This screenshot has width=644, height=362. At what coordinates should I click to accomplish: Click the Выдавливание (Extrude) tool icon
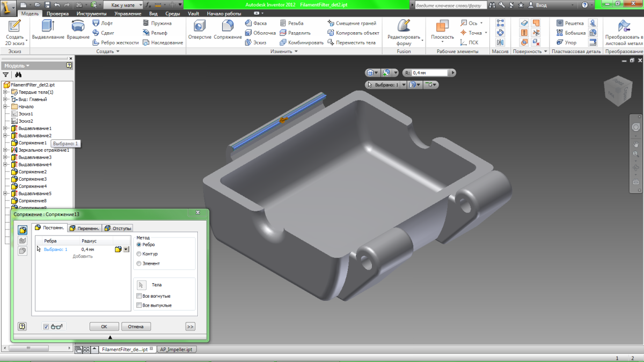click(48, 26)
